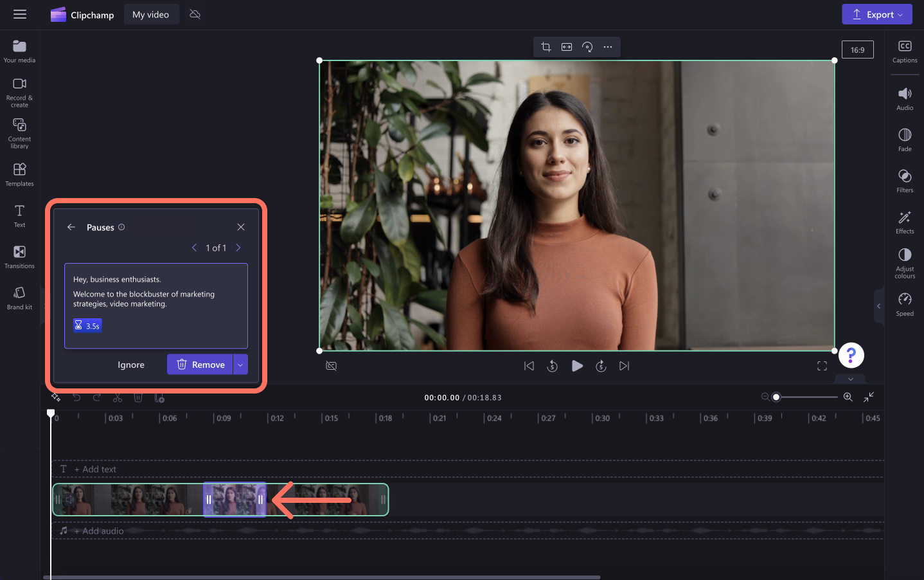Open Speed panel
The image size is (924, 580).
905,305
